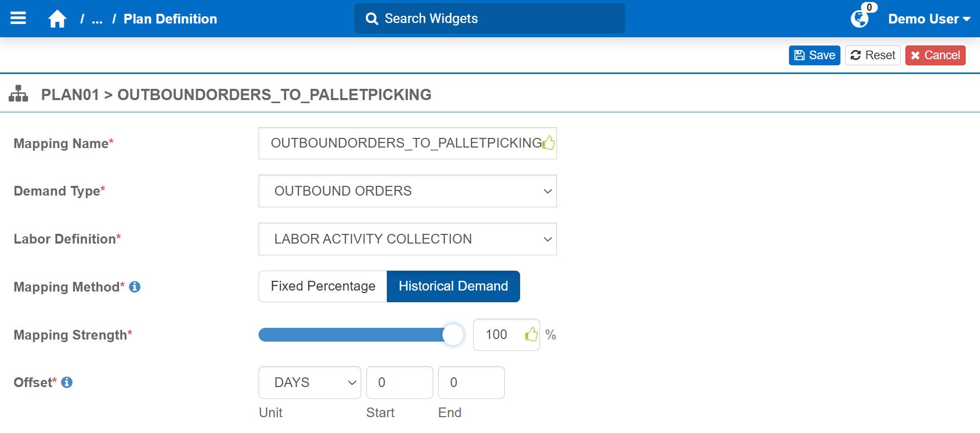Image resolution: width=980 pixels, height=433 pixels.
Task: Open the Offset Unit DAYS dropdown
Action: pos(310,382)
